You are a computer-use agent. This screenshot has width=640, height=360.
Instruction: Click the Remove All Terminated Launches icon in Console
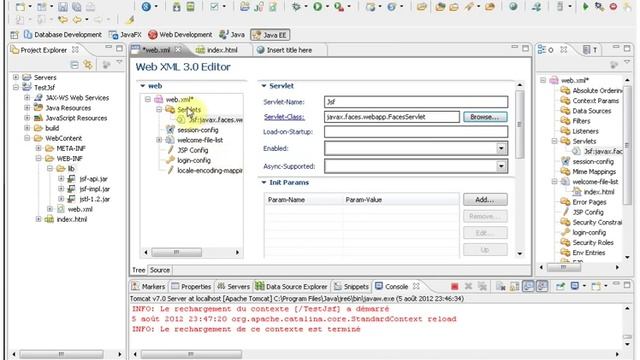click(x=482, y=287)
